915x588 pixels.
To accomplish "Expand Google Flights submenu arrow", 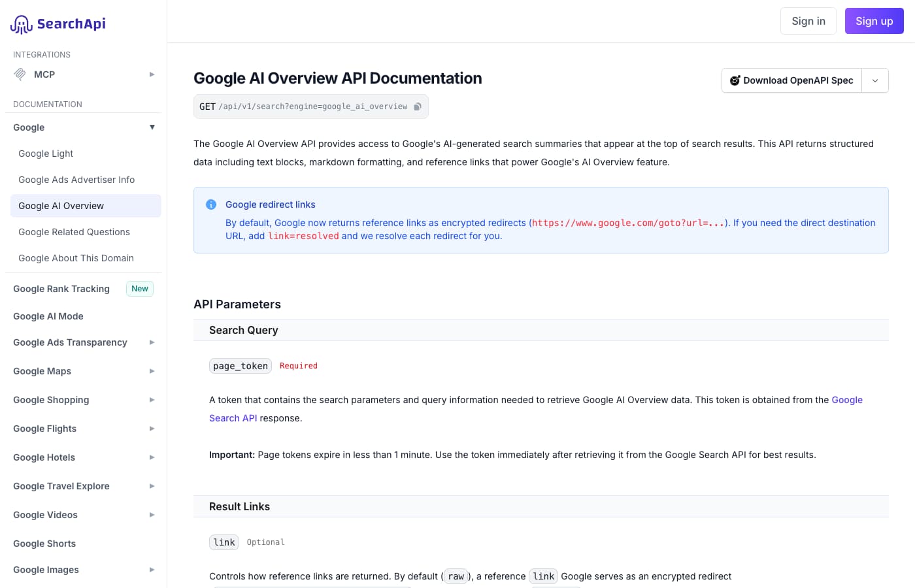I will [152, 429].
